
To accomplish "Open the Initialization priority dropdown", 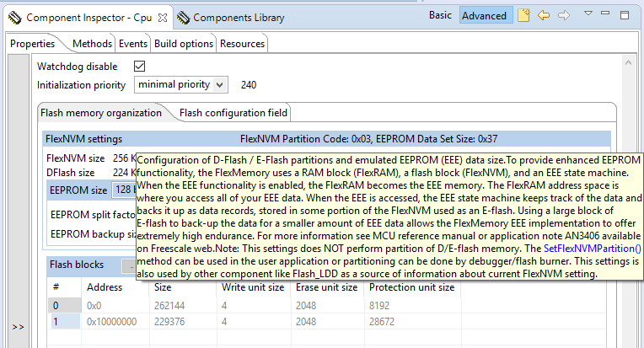I will click(181, 84).
